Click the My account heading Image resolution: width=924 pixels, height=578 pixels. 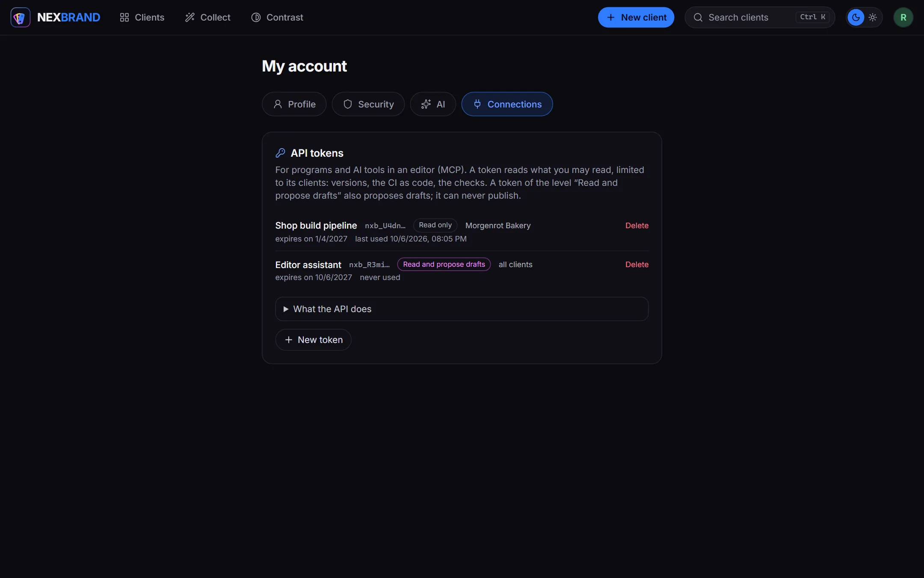coord(304,66)
